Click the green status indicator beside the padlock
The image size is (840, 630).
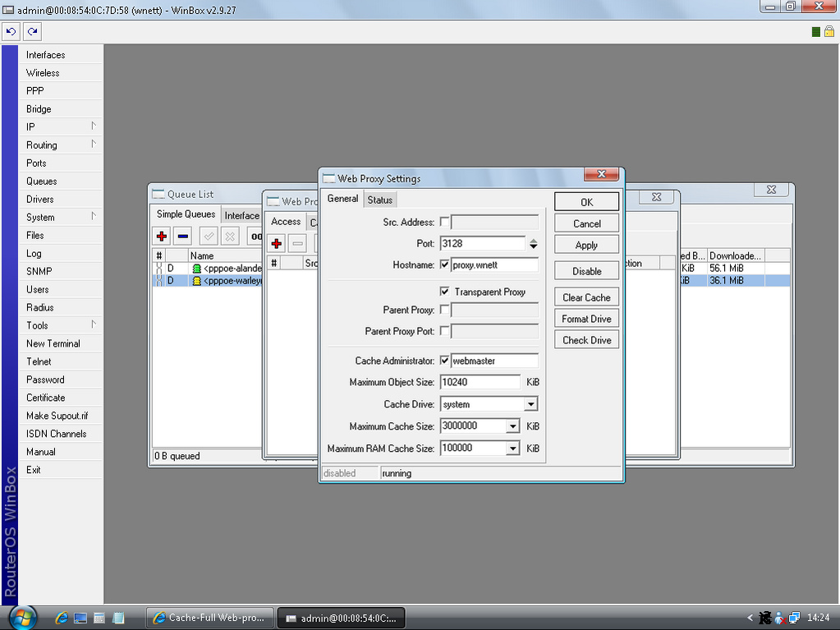click(x=816, y=32)
